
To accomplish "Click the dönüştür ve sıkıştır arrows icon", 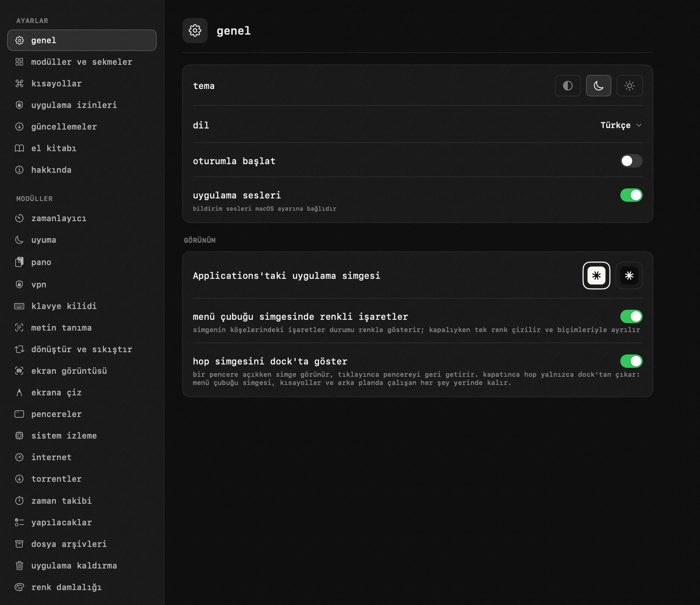I will (19, 349).
